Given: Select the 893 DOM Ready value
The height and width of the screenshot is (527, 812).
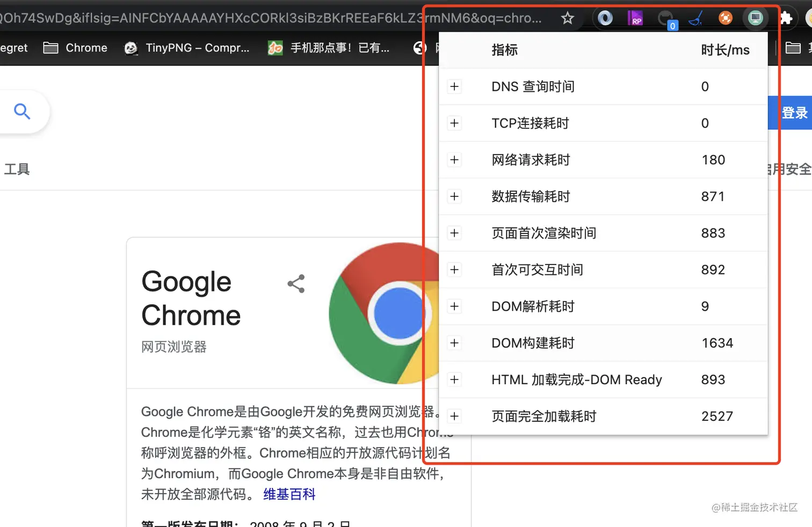Looking at the screenshot, I should click(x=713, y=379).
